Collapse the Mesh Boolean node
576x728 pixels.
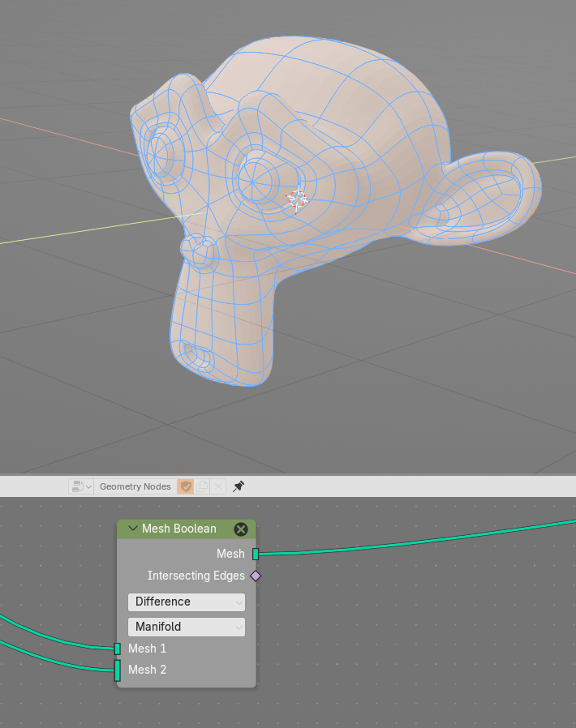pos(132,529)
